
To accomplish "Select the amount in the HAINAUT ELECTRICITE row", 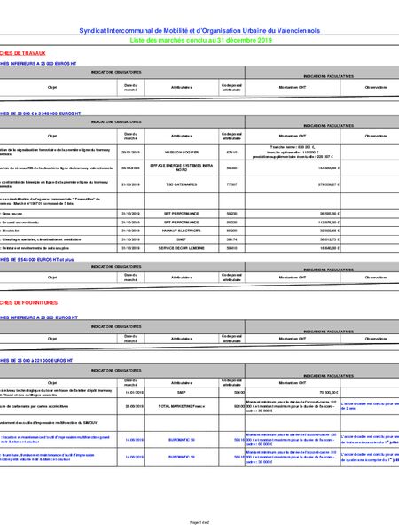I will (x=330, y=231).
